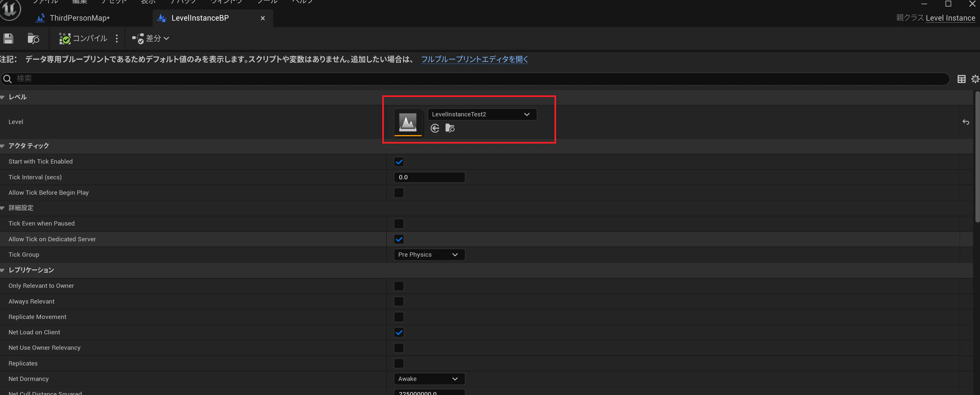Enable Only Relevant to Owner checkbox
Image resolution: width=980 pixels, height=395 pixels.
(x=399, y=286)
